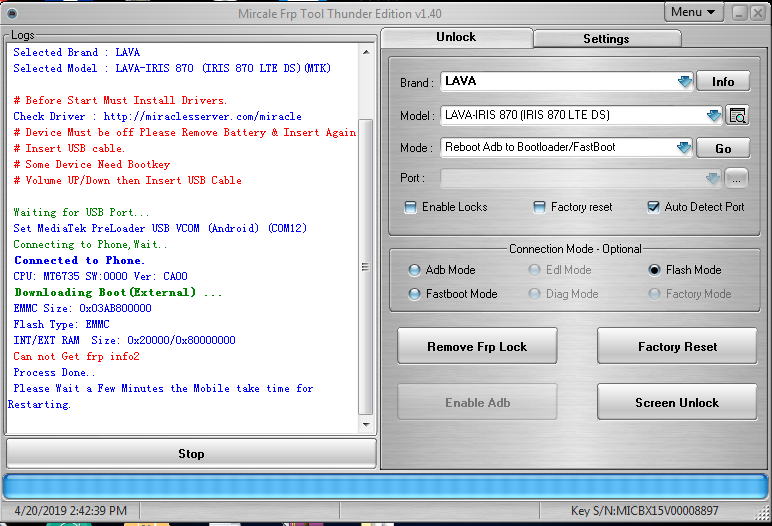Open the model search icon button
Image resolution: width=772 pixels, height=526 pixels.
click(x=737, y=116)
